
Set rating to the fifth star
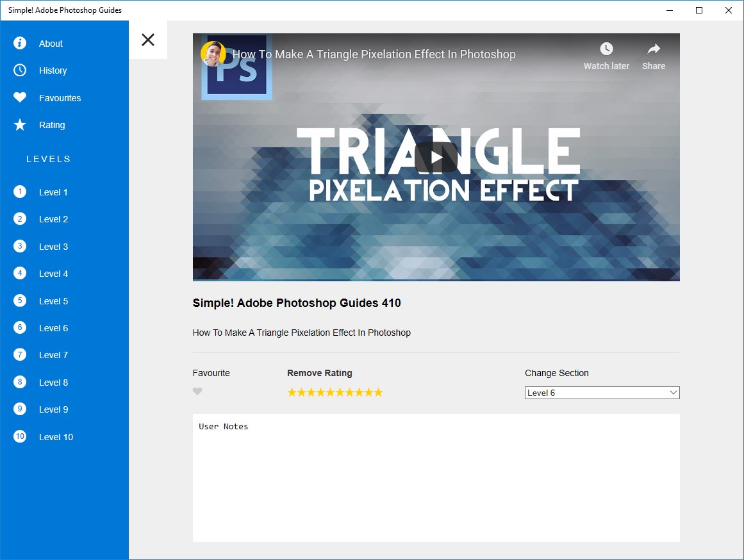point(330,392)
